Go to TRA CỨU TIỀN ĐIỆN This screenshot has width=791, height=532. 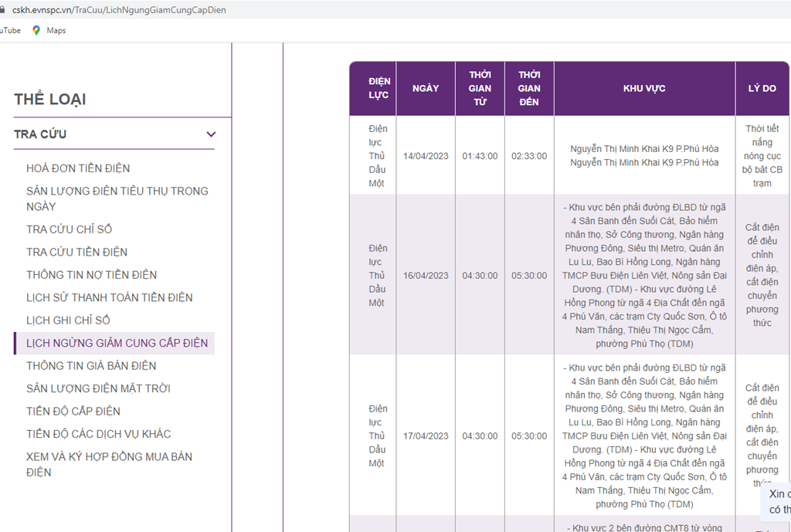[x=76, y=252]
